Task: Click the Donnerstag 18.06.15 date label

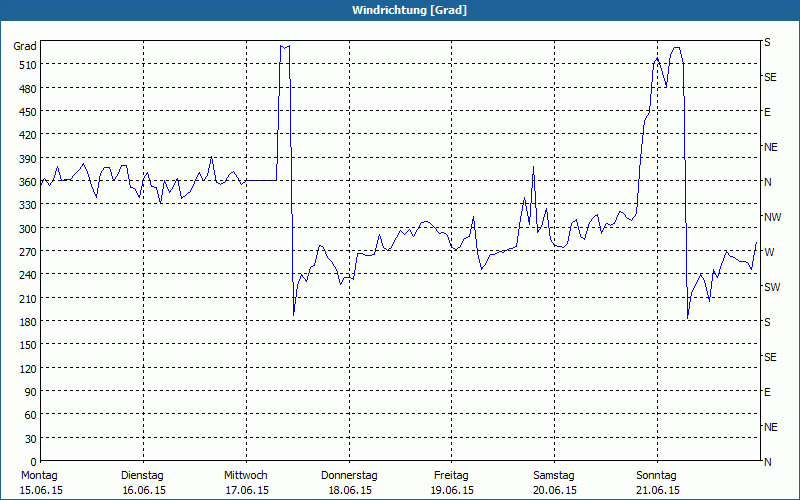Action: point(349,482)
